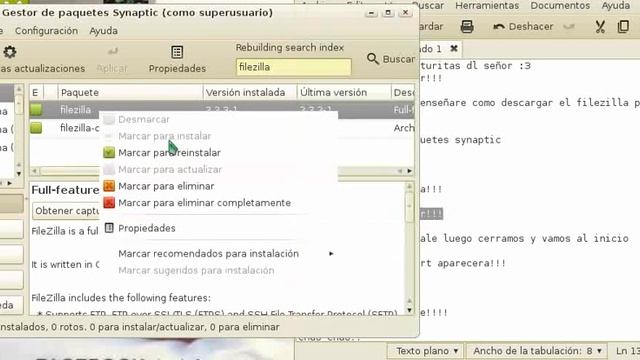
Task: Click the green status box of filezilla-common row
Action: tap(36, 128)
